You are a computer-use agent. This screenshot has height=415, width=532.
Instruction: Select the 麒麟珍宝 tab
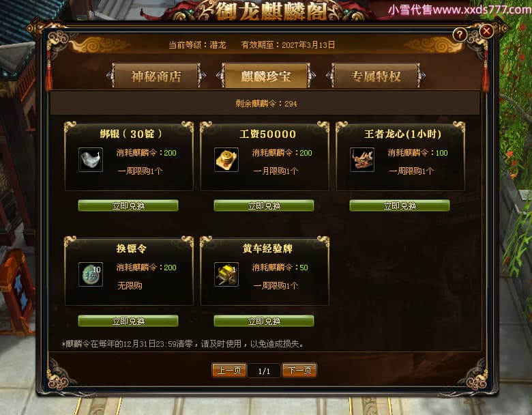tap(266, 76)
